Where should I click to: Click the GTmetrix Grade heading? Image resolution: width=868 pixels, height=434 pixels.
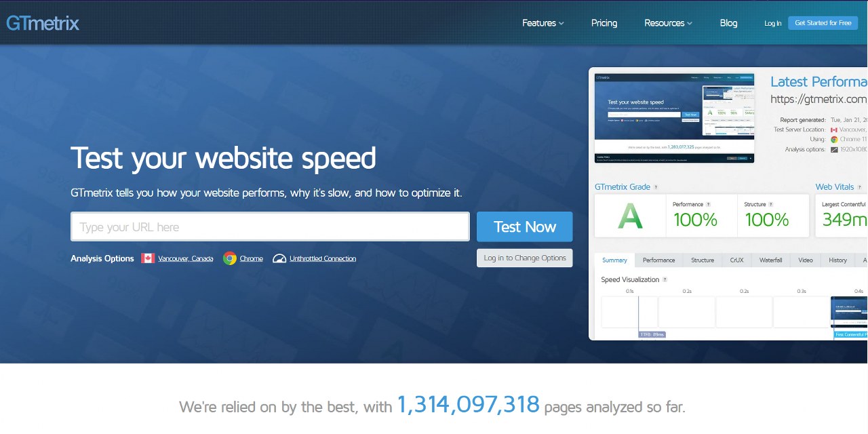[623, 187]
